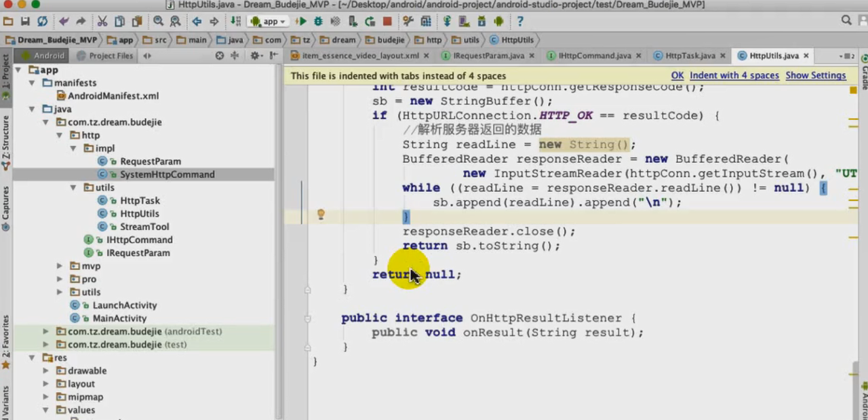The width and height of the screenshot is (868, 420).
Task: Expand the mvp package folder
Action: (x=60, y=266)
